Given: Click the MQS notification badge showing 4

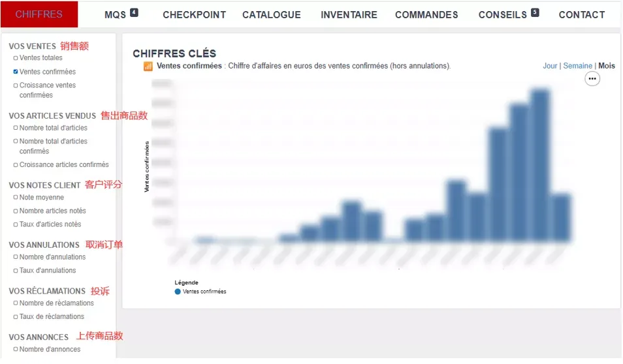Looking at the screenshot, I should (134, 12).
